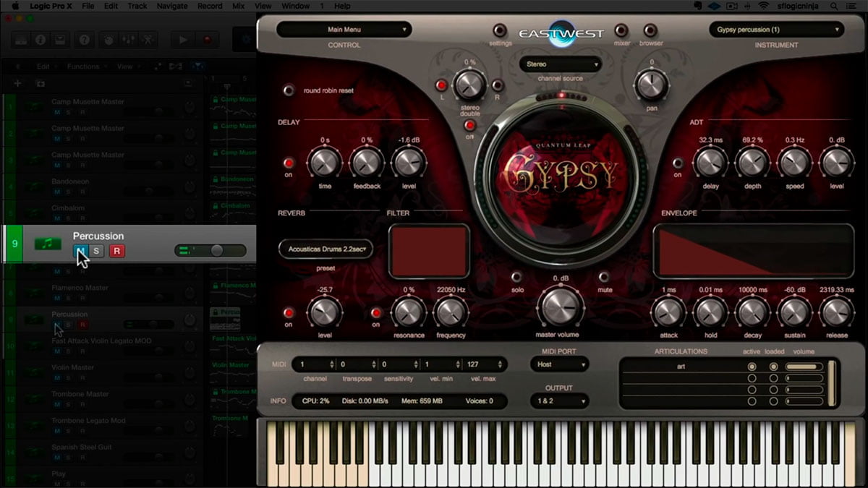
Task: Open the Output 1 & 2 dropdown
Action: (x=559, y=401)
